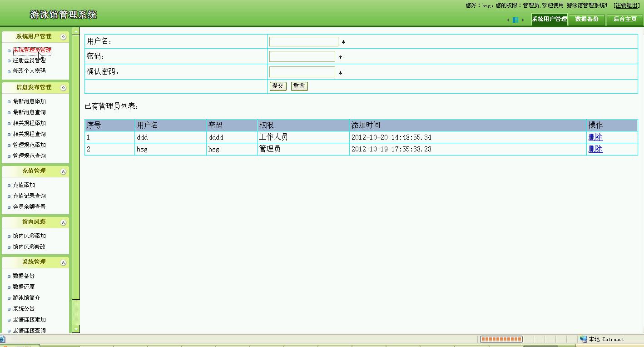Open 游泳馆简介 page
644x347 pixels.
(x=26, y=298)
